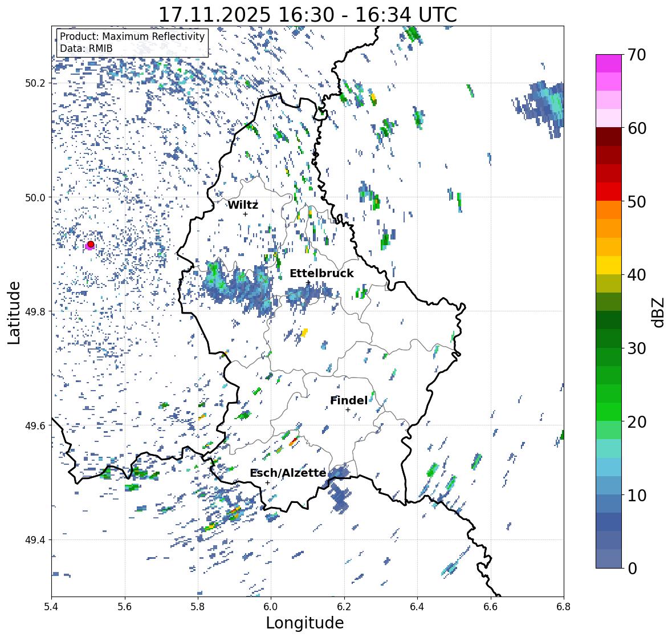Viewport: 672px width, 637px height.
Task: Click the Findel station label
Action: 349,400
